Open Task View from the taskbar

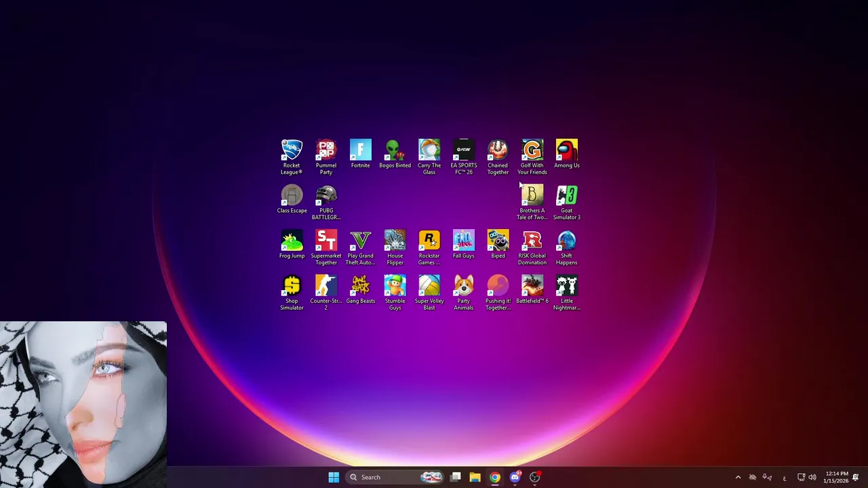(456, 477)
